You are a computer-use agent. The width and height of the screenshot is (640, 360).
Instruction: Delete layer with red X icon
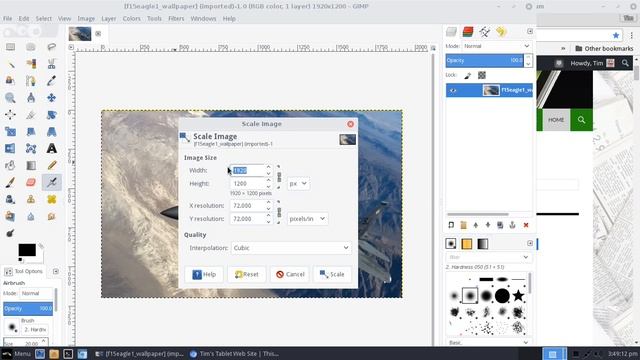point(526,225)
